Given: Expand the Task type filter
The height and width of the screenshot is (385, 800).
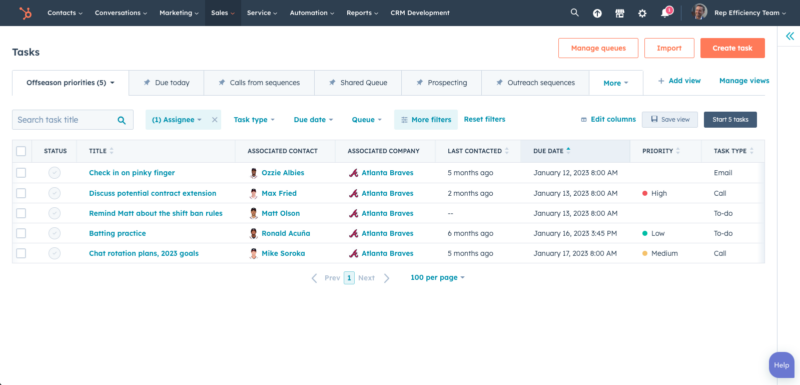Looking at the screenshot, I should click(254, 120).
